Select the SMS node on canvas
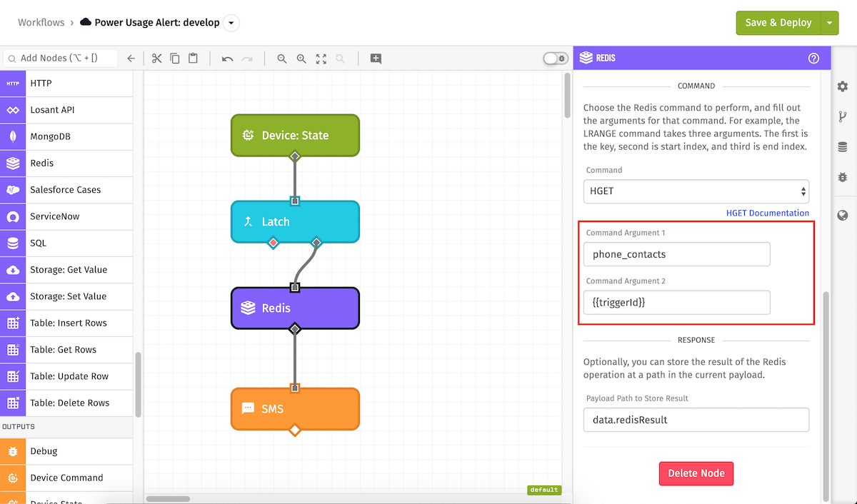Viewport: 857px width, 504px height. coord(295,409)
